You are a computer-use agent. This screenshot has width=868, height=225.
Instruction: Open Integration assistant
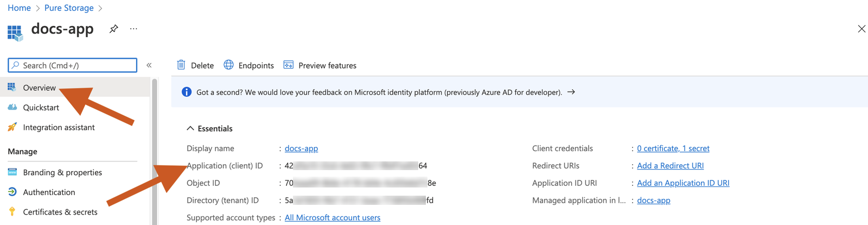pos(59,127)
